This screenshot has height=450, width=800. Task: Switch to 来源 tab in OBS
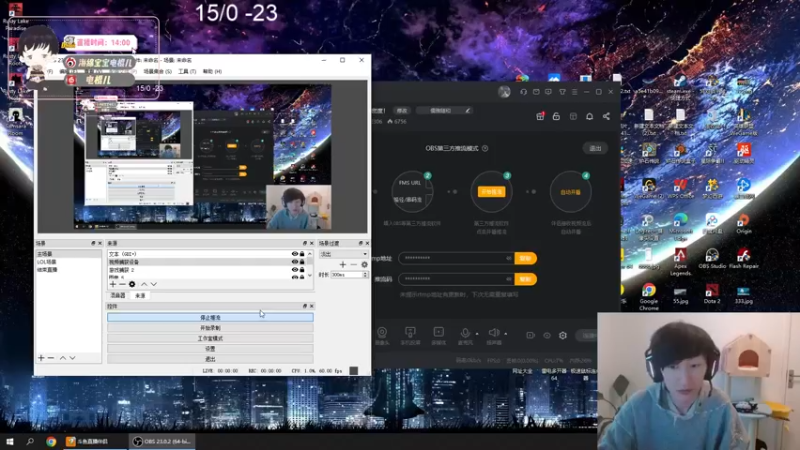[x=140, y=295]
